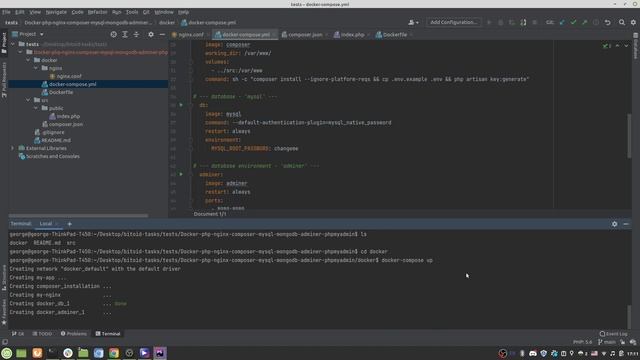Select Scratches and Consoles node
This screenshot has width=640, height=360.
point(49,156)
